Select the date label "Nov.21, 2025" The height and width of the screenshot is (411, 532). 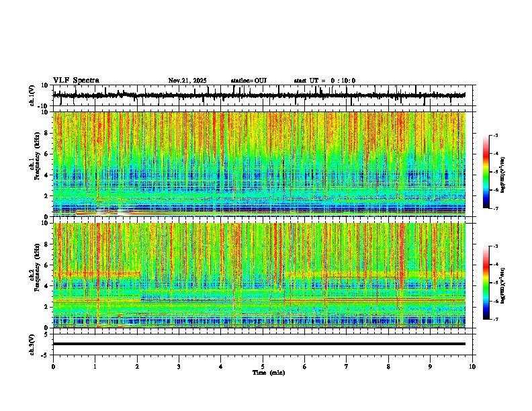187,81
